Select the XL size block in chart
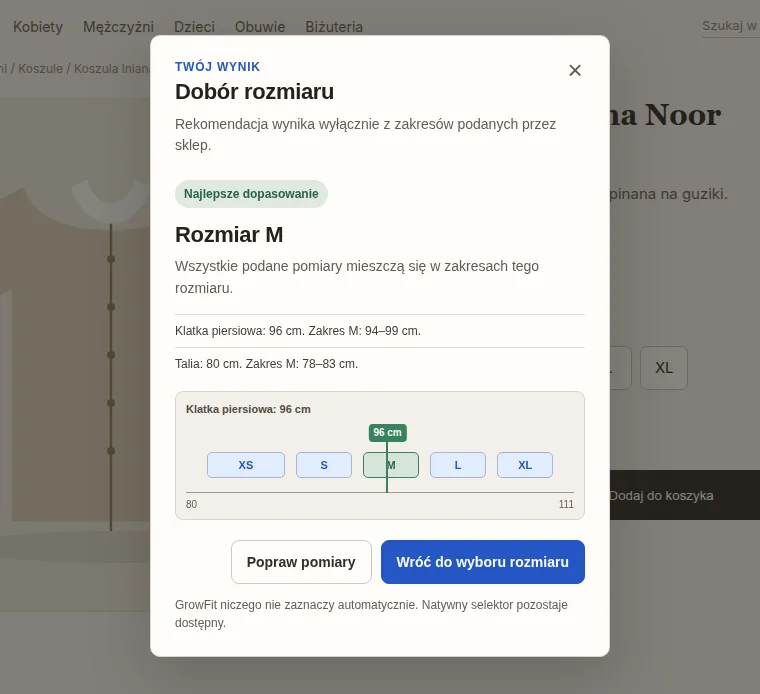This screenshot has width=760, height=694. [525, 465]
